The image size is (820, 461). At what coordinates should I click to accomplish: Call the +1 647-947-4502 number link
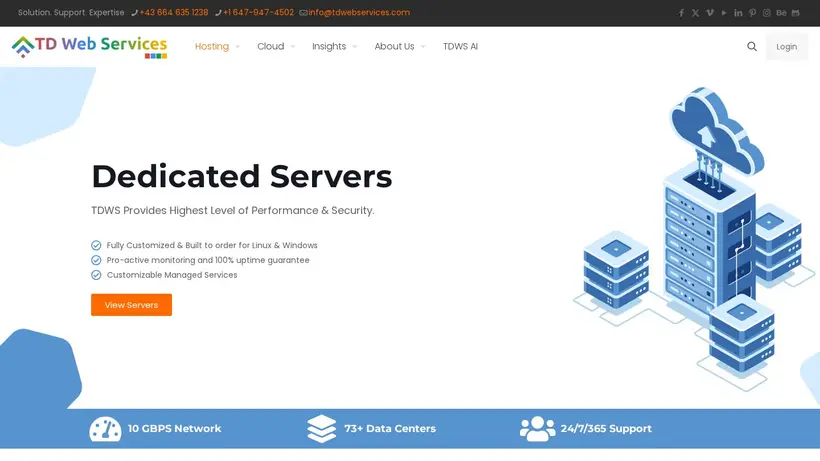point(258,13)
